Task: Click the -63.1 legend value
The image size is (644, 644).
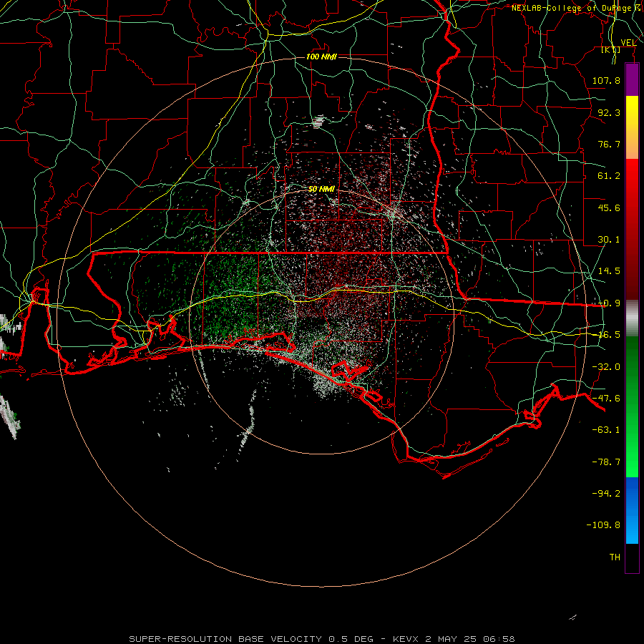Action: 606,430
